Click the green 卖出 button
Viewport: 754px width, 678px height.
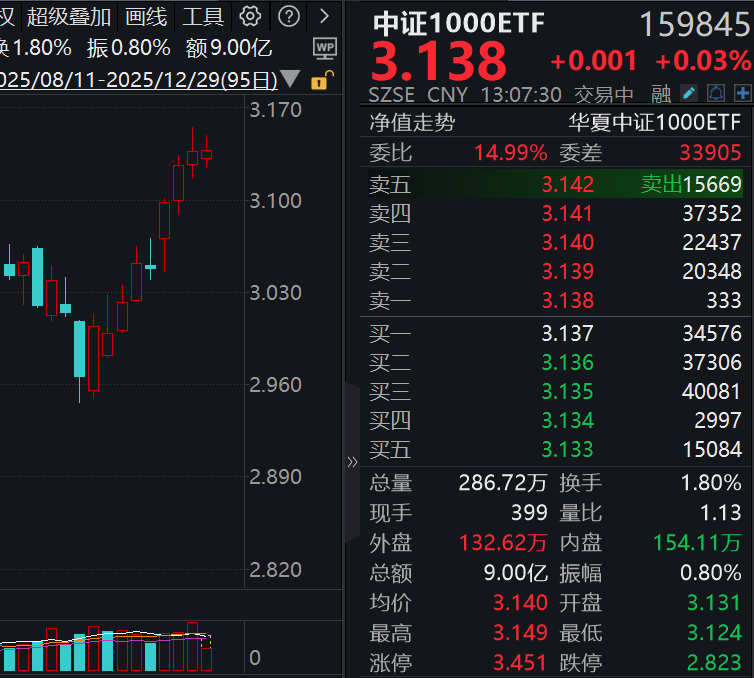661,184
